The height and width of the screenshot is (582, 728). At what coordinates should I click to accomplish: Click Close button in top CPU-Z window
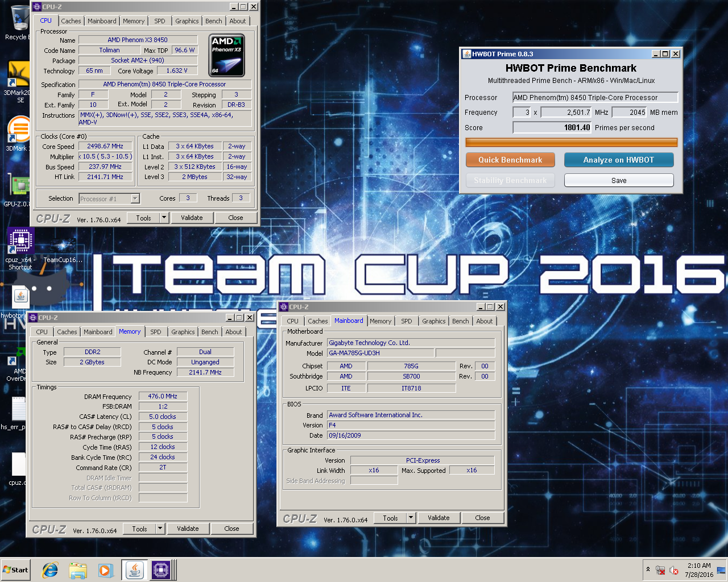click(x=235, y=218)
